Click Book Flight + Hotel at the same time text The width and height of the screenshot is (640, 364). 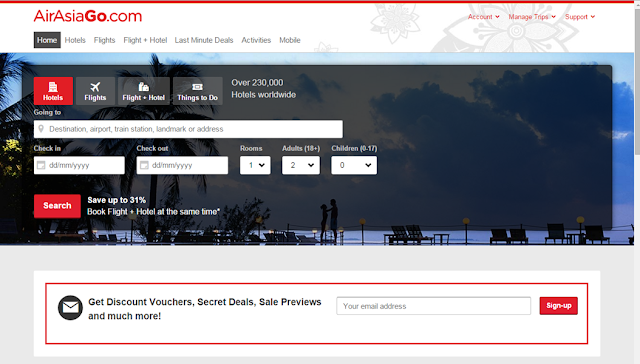(153, 212)
